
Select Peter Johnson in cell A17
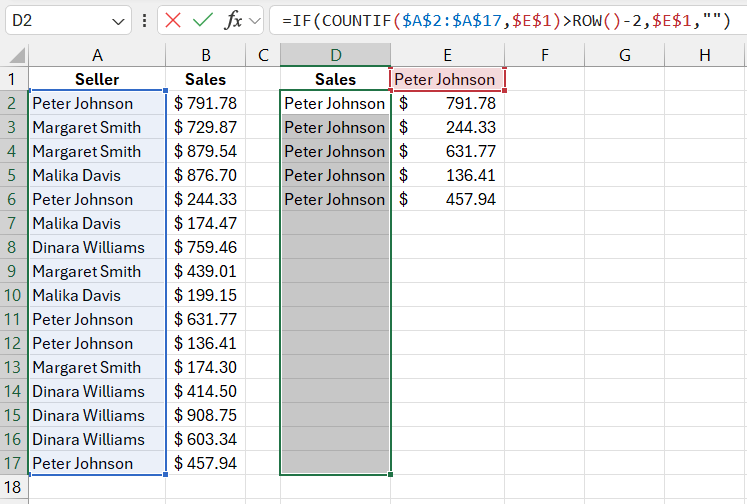click(97, 463)
